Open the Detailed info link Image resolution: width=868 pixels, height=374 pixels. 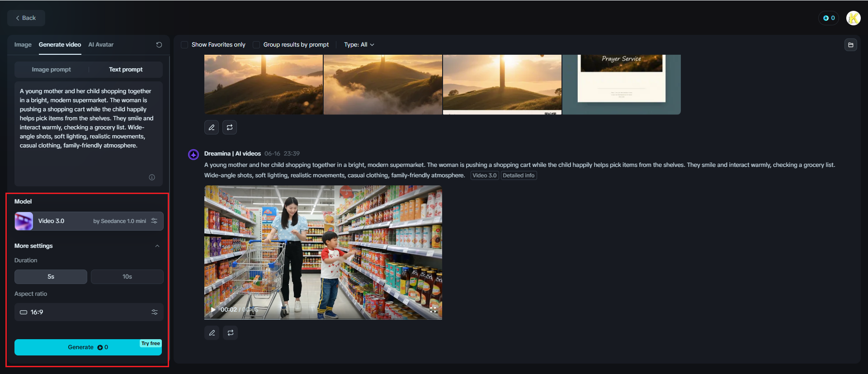(519, 175)
